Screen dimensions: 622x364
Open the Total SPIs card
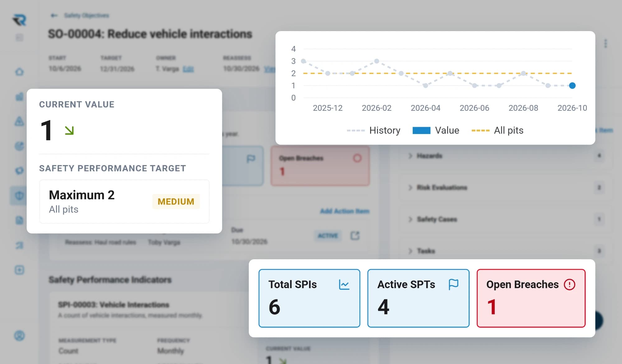(x=309, y=298)
